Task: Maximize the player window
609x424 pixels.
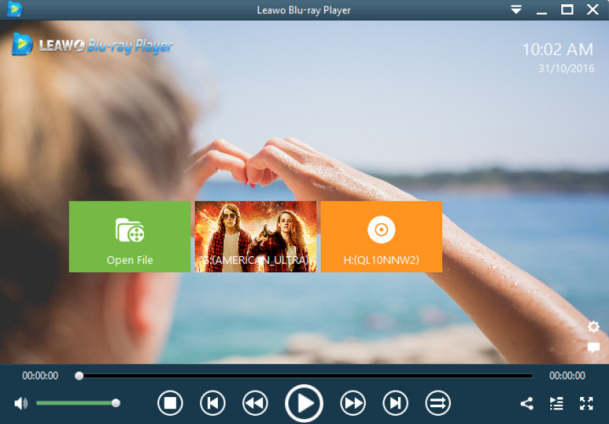Action: click(x=567, y=10)
